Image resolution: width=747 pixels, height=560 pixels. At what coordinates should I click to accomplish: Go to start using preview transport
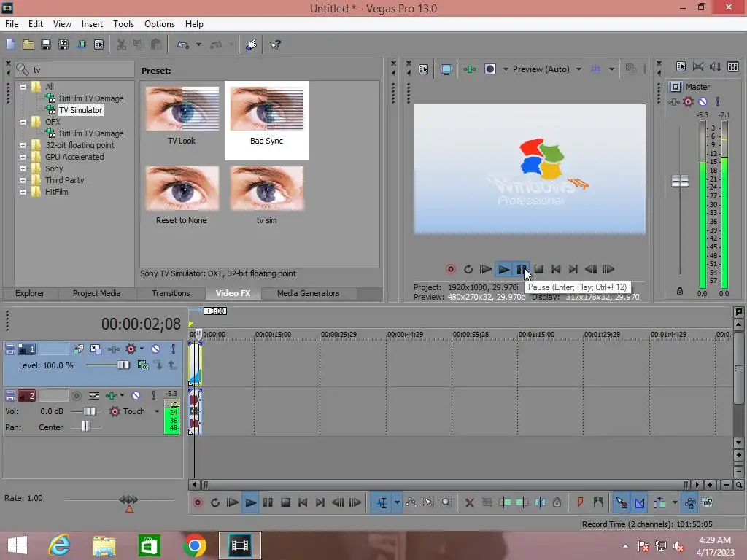point(555,270)
